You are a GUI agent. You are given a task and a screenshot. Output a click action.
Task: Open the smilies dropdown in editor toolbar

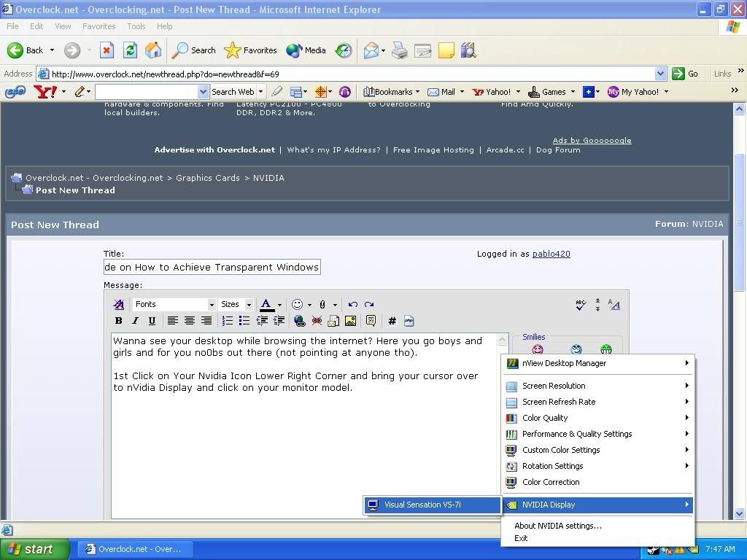pyautogui.click(x=309, y=305)
